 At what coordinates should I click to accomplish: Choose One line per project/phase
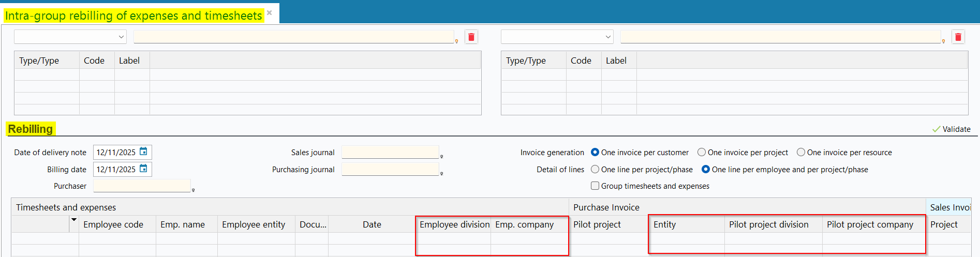(595, 169)
